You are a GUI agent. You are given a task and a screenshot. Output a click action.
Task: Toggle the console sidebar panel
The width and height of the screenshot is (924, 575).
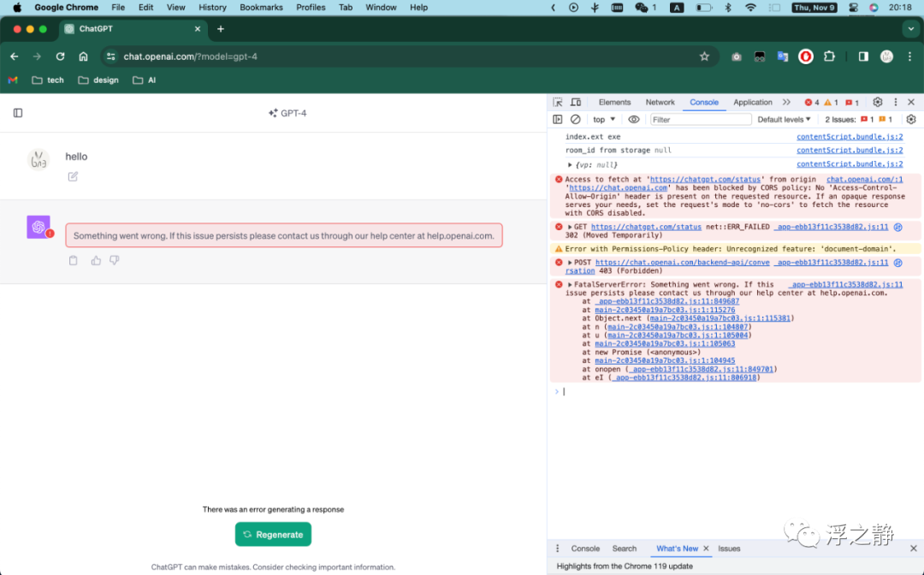(558, 119)
